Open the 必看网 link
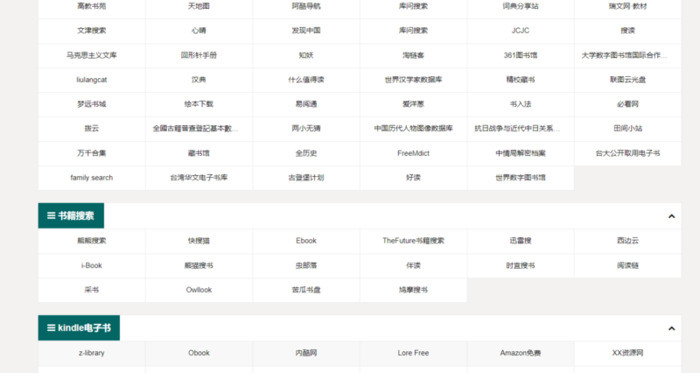 pos(628,104)
